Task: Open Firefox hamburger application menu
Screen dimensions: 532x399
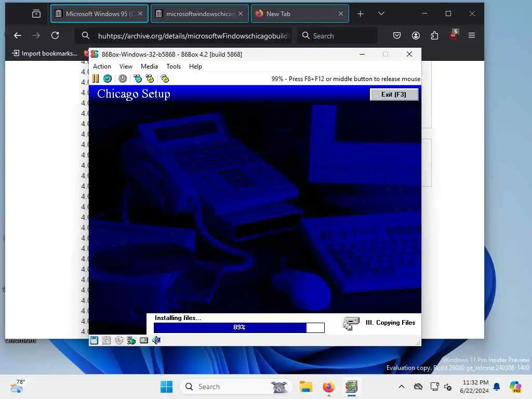Action: point(472,35)
